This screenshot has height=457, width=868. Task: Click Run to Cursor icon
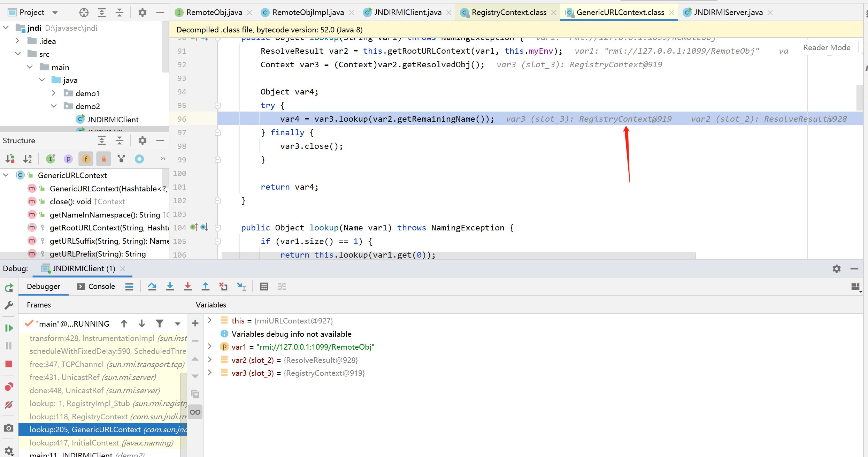tap(241, 287)
